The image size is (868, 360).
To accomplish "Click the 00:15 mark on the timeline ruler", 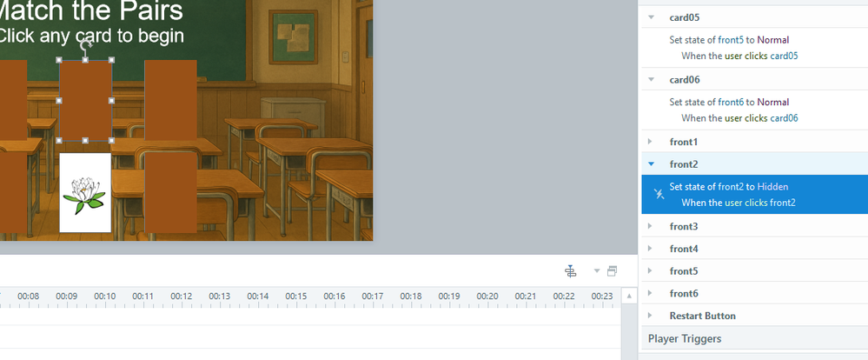I will [296, 297].
